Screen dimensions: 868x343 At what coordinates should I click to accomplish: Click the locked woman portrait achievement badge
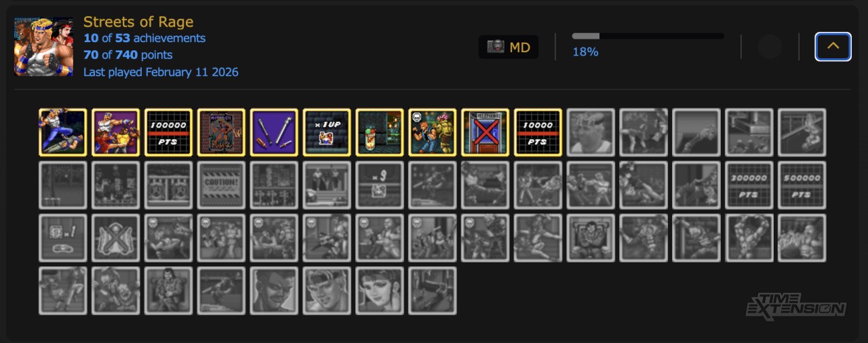coord(380,291)
